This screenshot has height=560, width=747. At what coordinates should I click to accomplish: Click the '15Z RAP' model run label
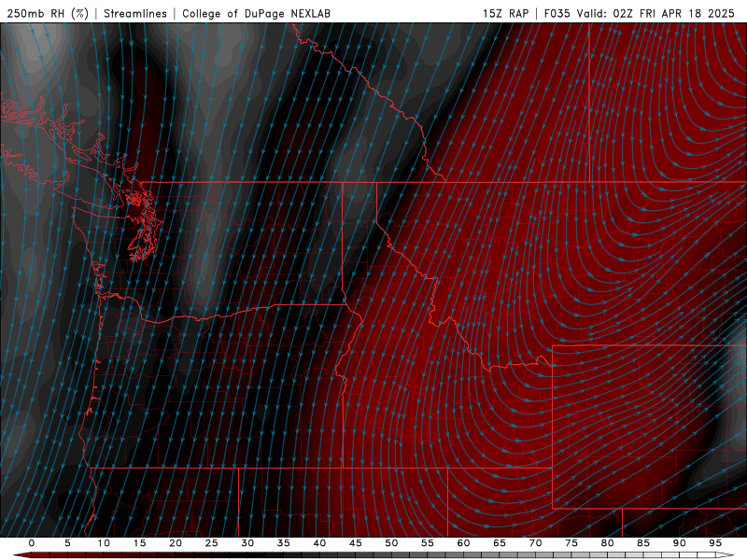pyautogui.click(x=505, y=13)
